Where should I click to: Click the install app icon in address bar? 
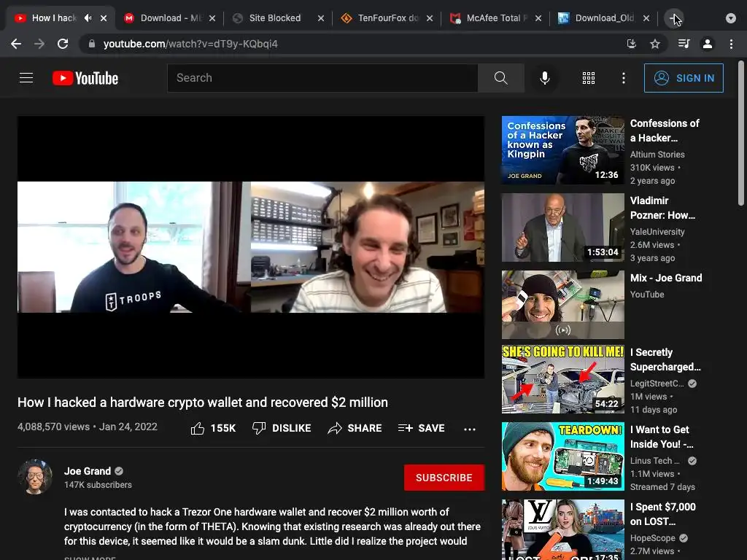[x=632, y=44]
